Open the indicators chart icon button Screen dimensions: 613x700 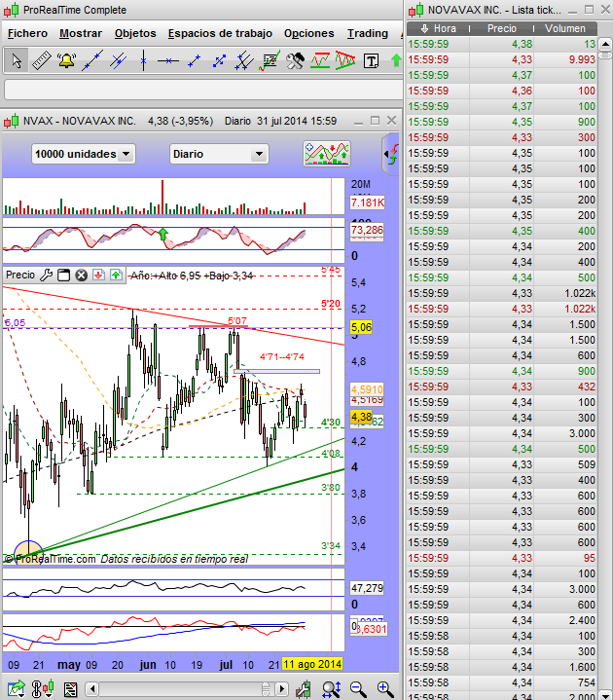pos(327,154)
